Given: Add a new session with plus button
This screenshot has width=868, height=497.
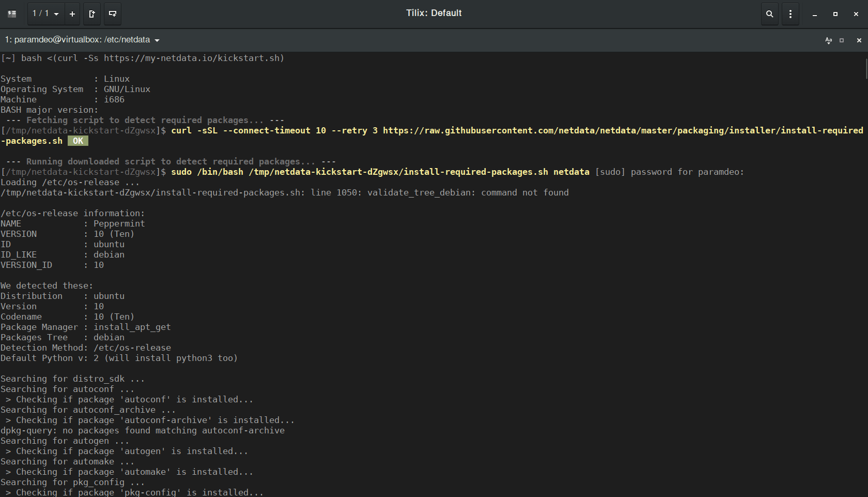Looking at the screenshot, I should click(72, 14).
